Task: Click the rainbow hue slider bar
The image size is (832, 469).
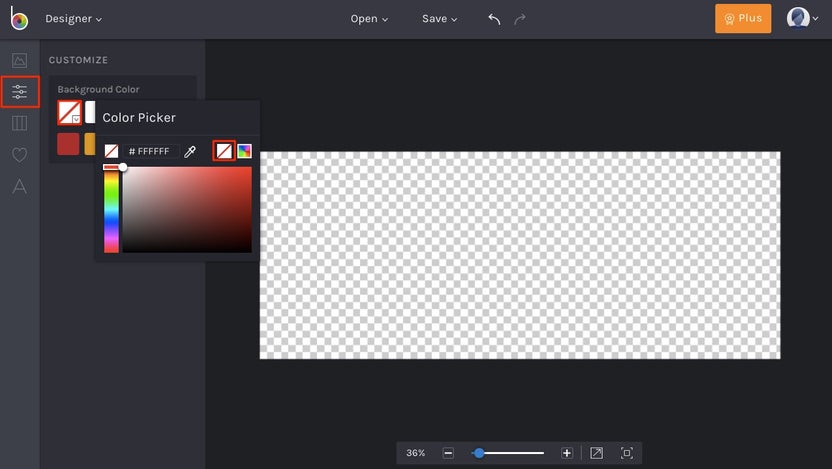Action: pos(111,210)
